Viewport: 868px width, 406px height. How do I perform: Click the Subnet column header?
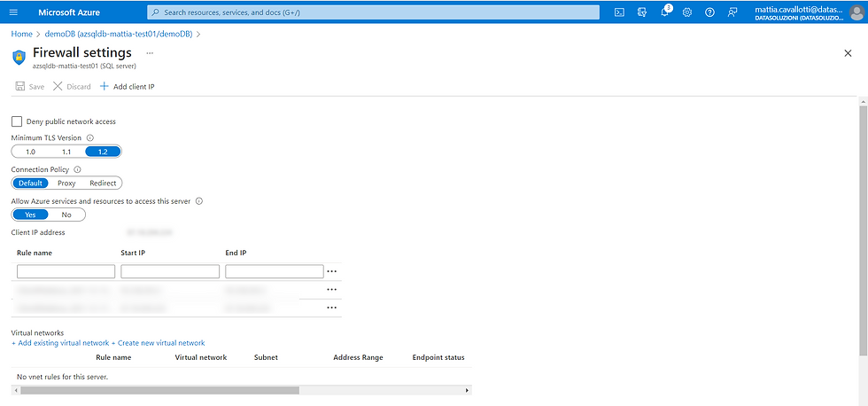pos(266,357)
